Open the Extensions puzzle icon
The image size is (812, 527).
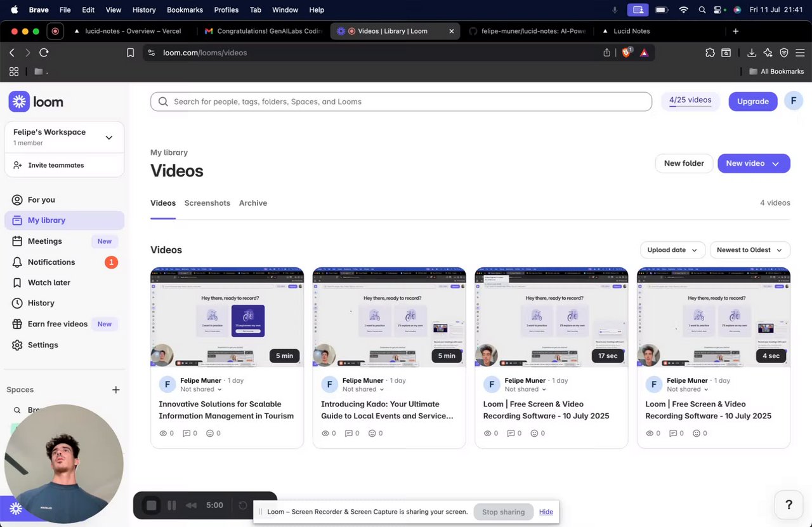coord(710,53)
